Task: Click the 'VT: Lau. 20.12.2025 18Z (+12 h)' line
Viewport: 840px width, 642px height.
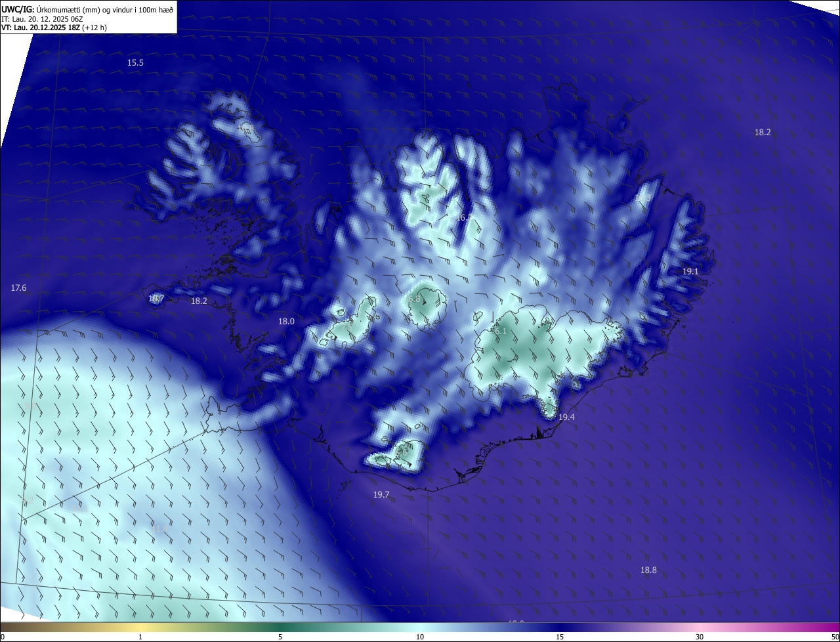Action: tap(54, 28)
